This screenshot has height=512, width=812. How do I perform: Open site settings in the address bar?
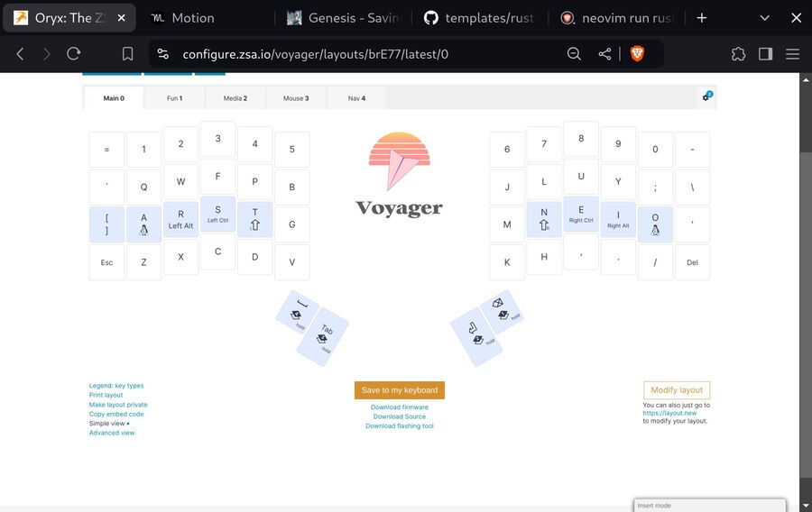pos(163,54)
